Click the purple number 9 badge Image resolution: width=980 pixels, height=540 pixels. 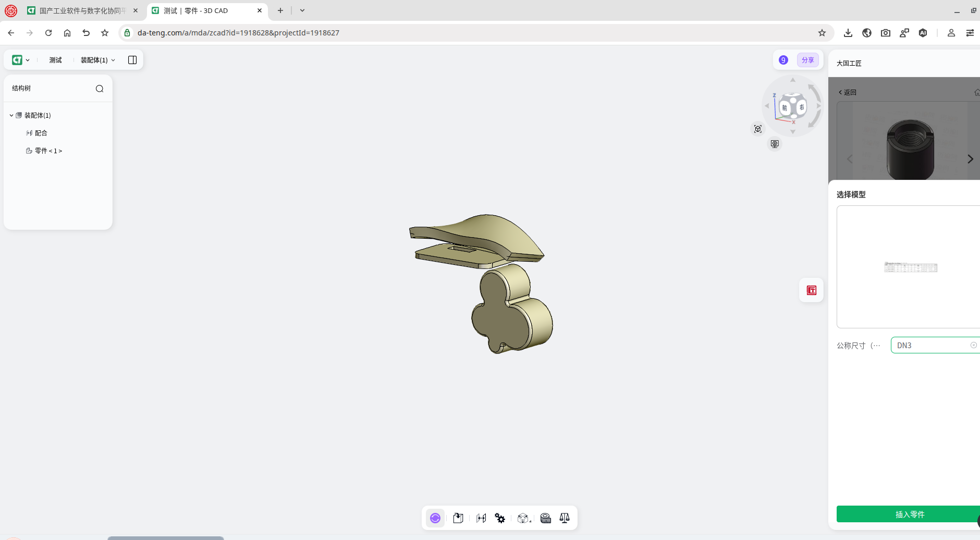783,60
